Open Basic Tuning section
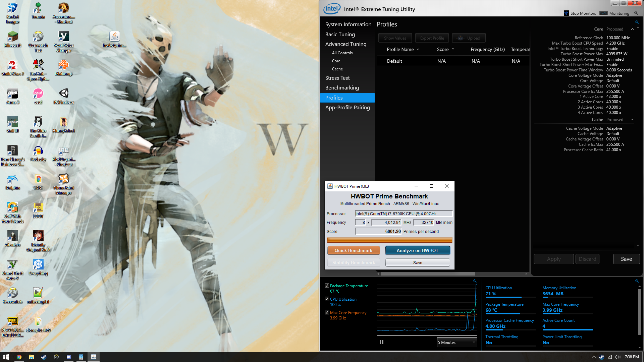 [340, 34]
